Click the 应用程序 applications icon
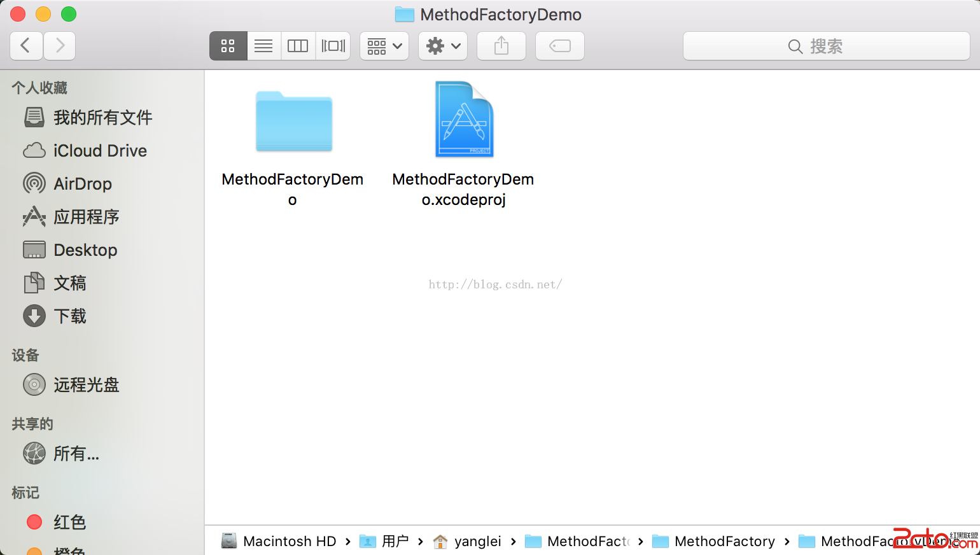980x555 pixels. pyautogui.click(x=34, y=216)
